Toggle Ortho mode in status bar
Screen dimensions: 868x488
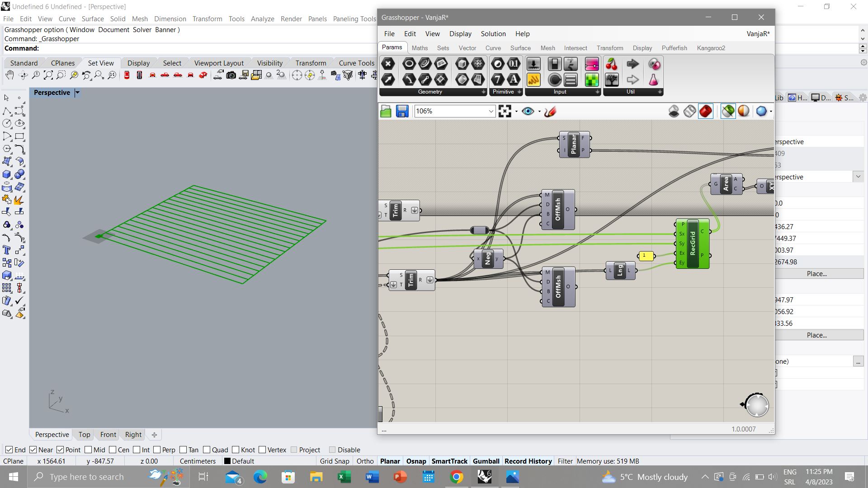[365, 461]
